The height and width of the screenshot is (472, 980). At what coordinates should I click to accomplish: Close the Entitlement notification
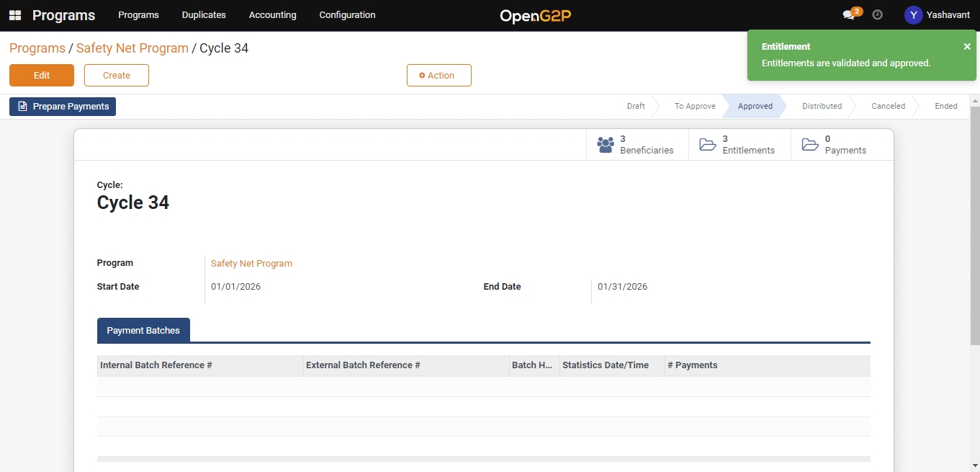967,47
